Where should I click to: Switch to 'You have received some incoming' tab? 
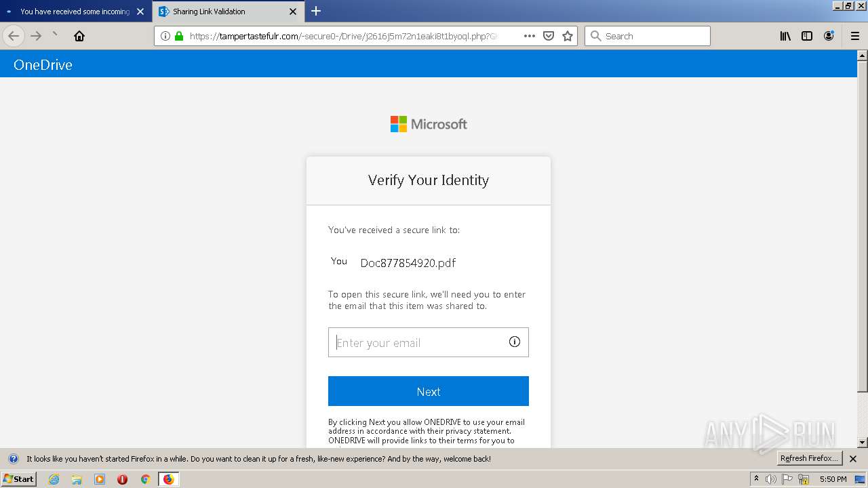pyautogui.click(x=75, y=12)
